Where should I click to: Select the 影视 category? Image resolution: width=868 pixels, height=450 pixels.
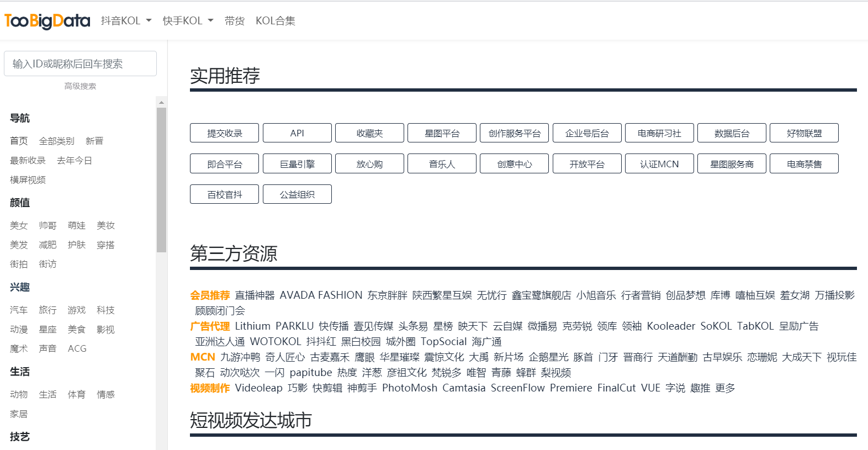[x=105, y=329]
